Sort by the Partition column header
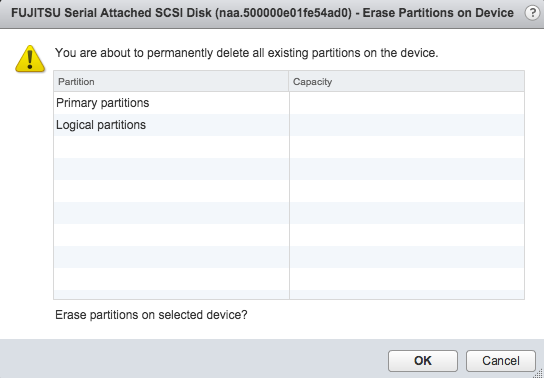Image resolution: width=544 pixels, height=378 pixels. point(171,81)
